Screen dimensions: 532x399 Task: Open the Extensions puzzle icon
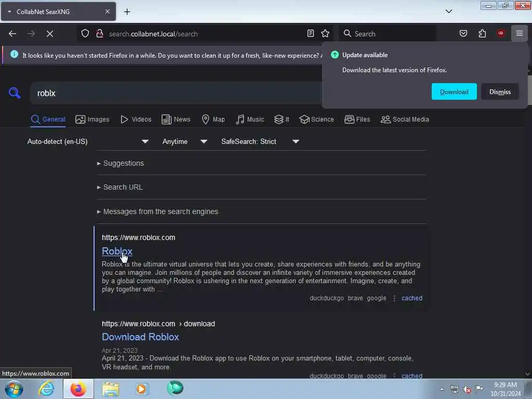(482, 33)
